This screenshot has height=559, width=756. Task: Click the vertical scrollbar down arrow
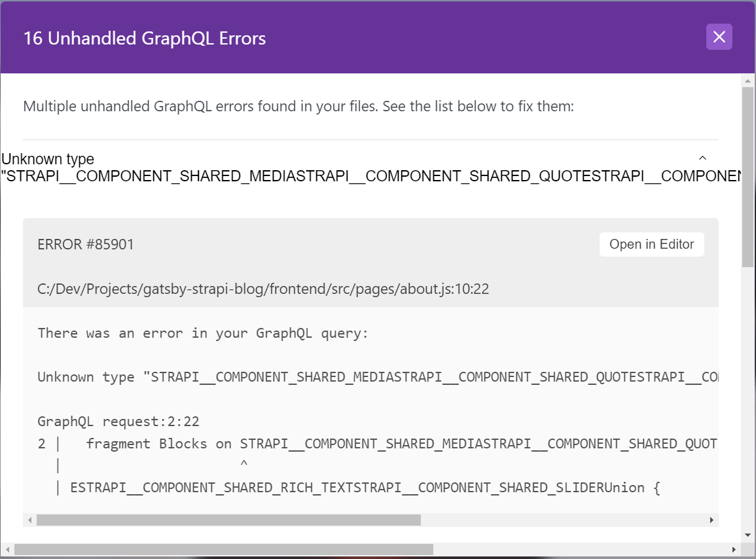click(747, 535)
